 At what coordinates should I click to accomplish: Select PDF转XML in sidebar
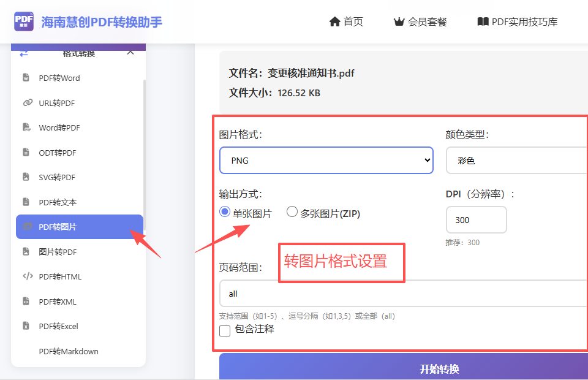(x=80, y=301)
